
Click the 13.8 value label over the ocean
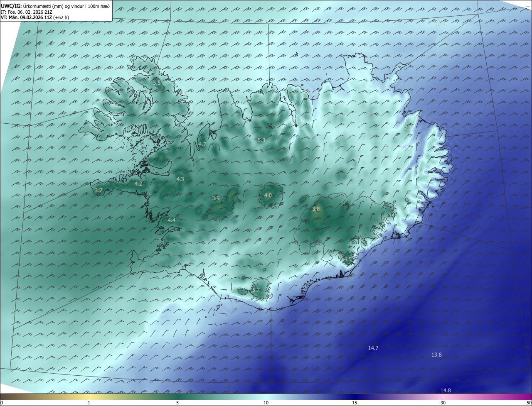436,355
